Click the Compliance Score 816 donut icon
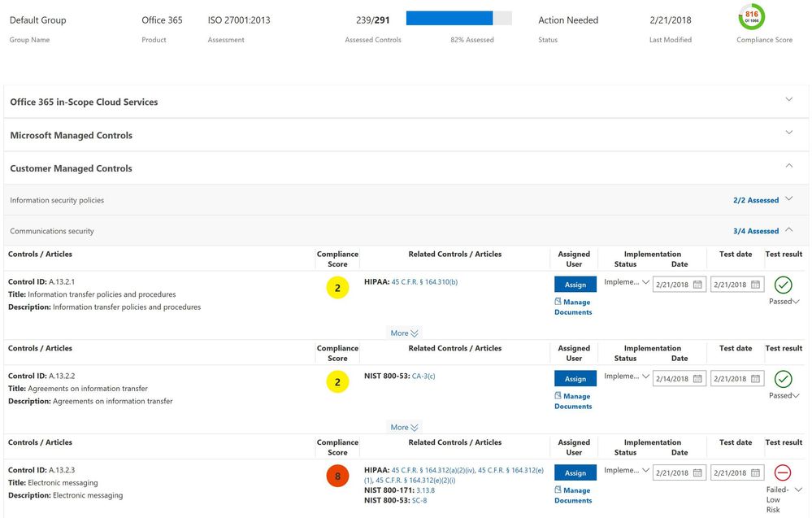Viewport: 812px width, 518px height. [751, 16]
